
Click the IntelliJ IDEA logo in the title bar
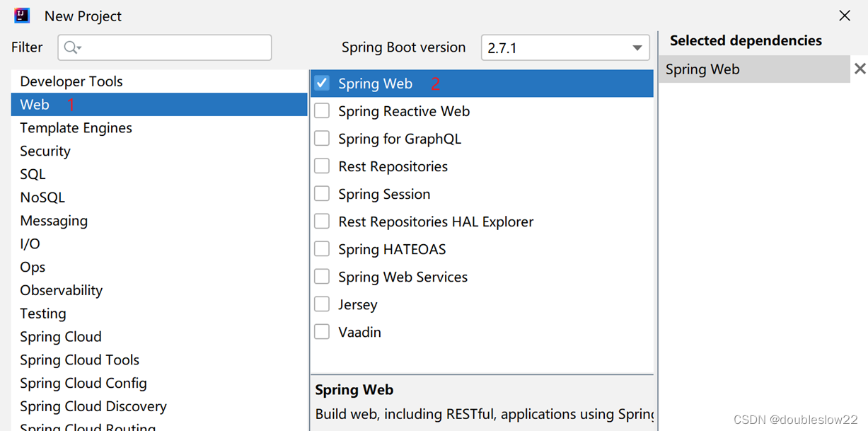point(21,15)
